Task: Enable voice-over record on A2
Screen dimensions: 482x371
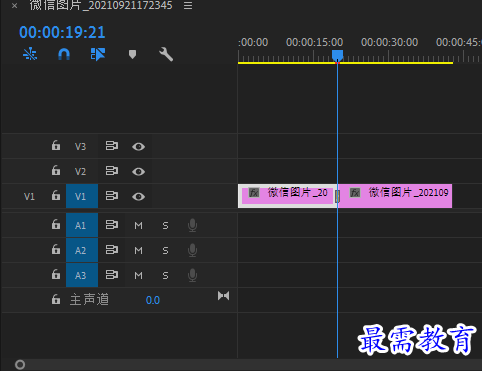Action: [192, 250]
